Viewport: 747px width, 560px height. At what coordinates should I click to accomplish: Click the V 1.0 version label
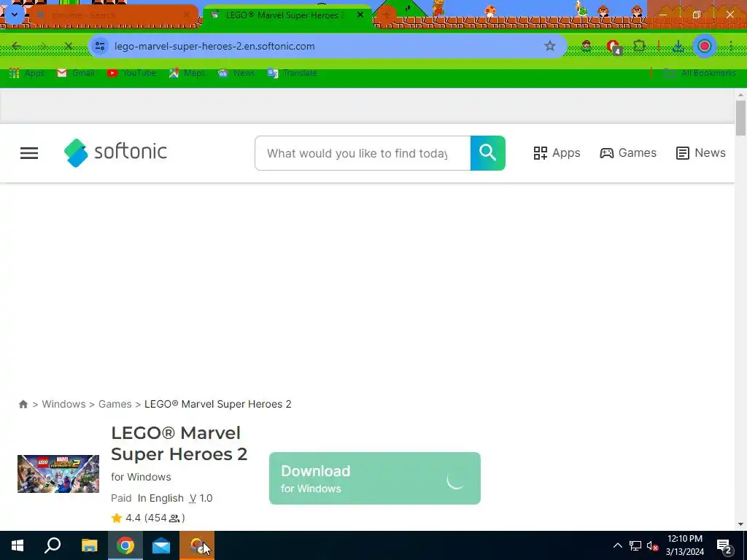[x=201, y=498]
